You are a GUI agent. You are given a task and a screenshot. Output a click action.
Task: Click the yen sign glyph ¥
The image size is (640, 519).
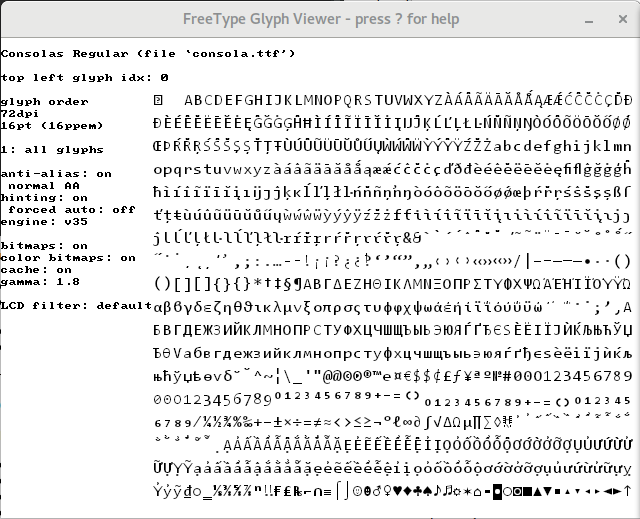click(x=467, y=376)
